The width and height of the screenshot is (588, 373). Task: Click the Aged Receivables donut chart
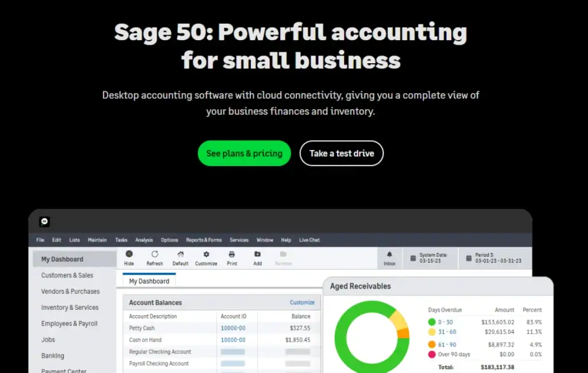click(x=372, y=337)
